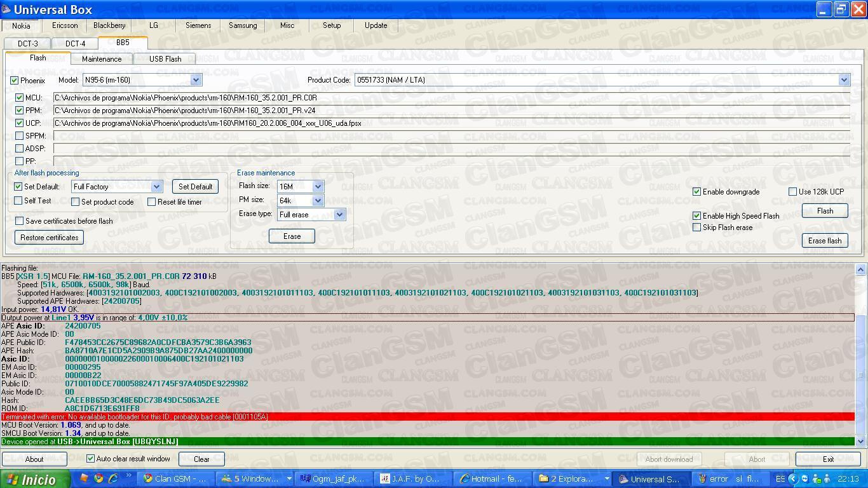Image resolution: width=868 pixels, height=488 pixels.
Task: Switch to the Maintenance tab
Action: coord(102,59)
